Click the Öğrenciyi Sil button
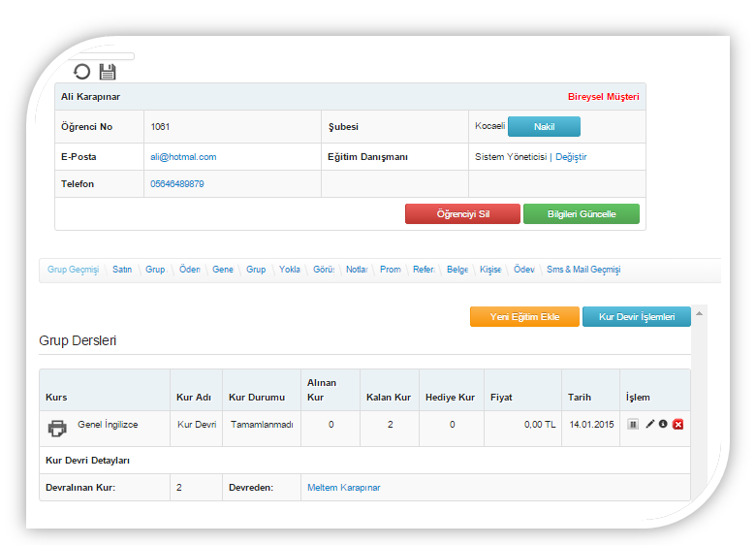Image resolution: width=756 pixels, height=545 pixels. pos(462,213)
